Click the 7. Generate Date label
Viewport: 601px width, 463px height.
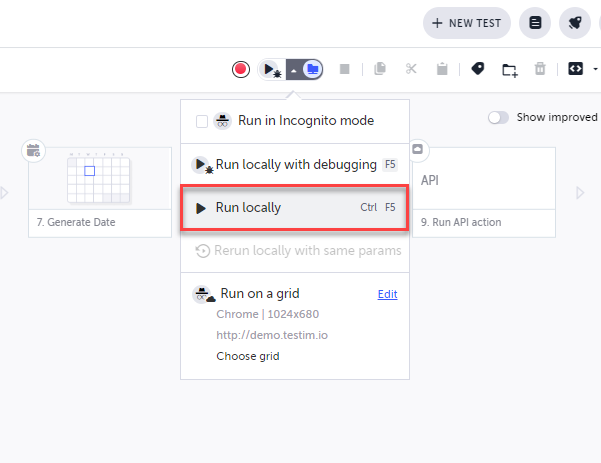click(x=76, y=222)
